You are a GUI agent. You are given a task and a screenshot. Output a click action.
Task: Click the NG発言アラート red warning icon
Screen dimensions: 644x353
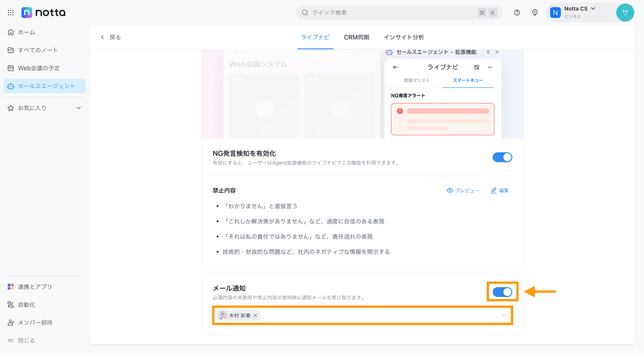pos(400,111)
